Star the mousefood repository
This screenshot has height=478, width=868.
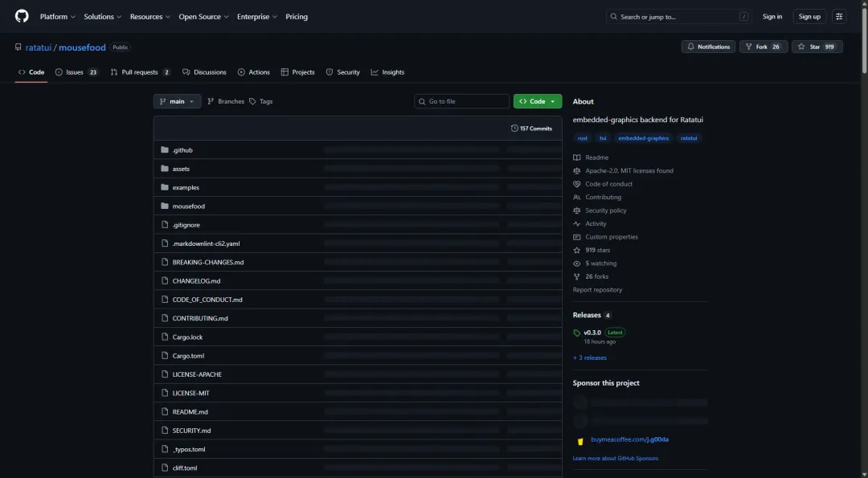pos(817,47)
